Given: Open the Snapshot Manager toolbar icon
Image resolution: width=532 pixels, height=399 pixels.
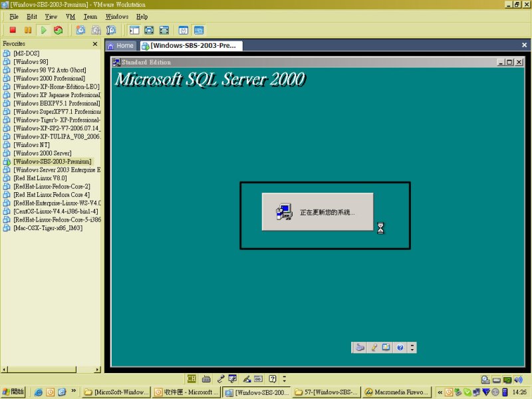Looking at the screenshot, I should coord(111,30).
